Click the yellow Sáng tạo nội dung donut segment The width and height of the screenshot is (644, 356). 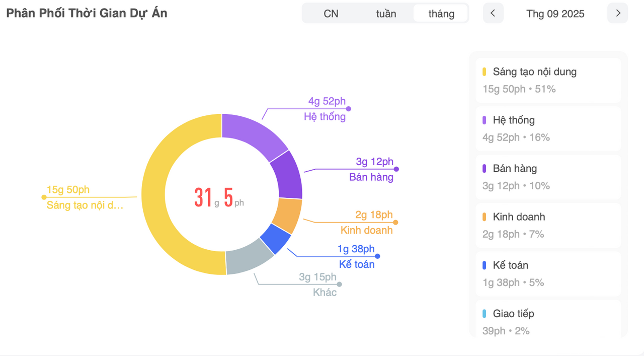(155, 194)
